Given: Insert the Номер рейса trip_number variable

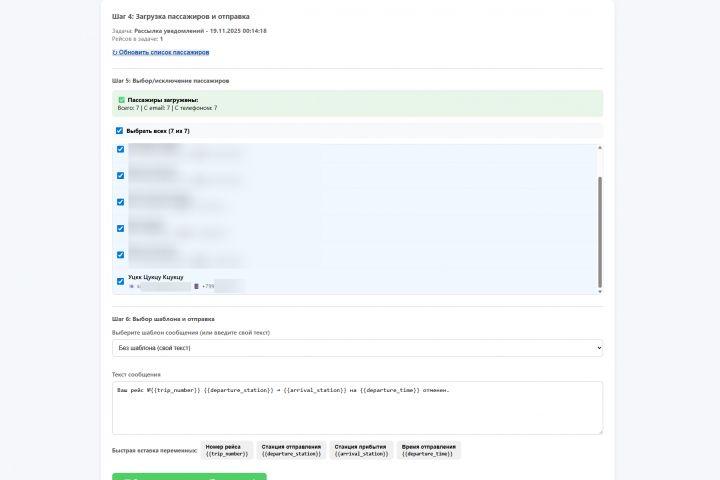Looking at the screenshot, I should [x=227, y=450].
